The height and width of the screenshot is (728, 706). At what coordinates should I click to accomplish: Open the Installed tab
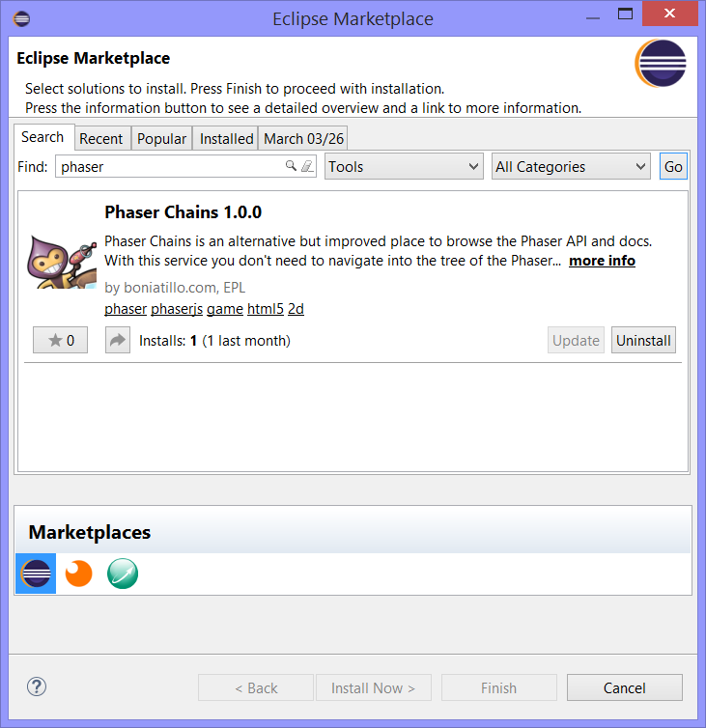point(225,138)
